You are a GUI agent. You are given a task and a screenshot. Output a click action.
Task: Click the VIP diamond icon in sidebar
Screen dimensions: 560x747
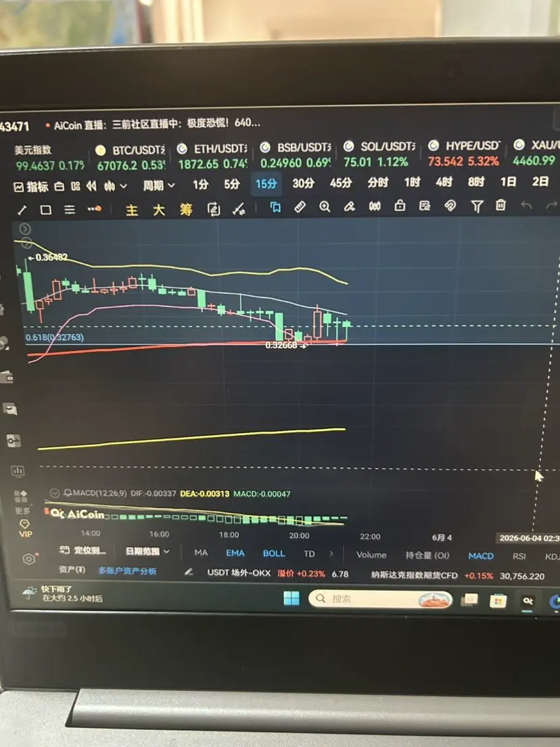25,528
